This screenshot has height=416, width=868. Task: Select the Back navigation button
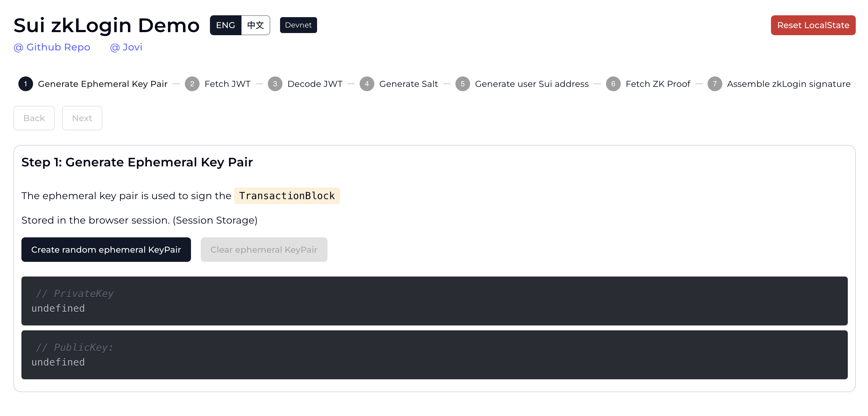(x=34, y=118)
